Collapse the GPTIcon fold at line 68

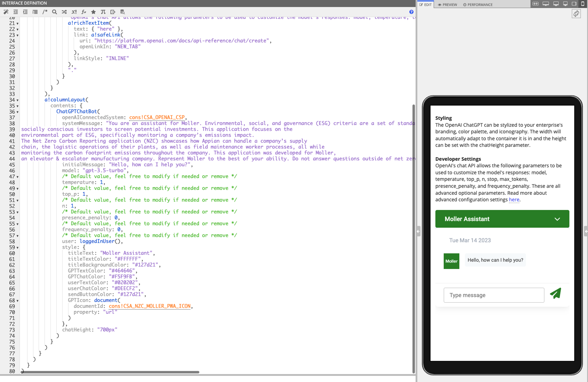tap(18, 301)
